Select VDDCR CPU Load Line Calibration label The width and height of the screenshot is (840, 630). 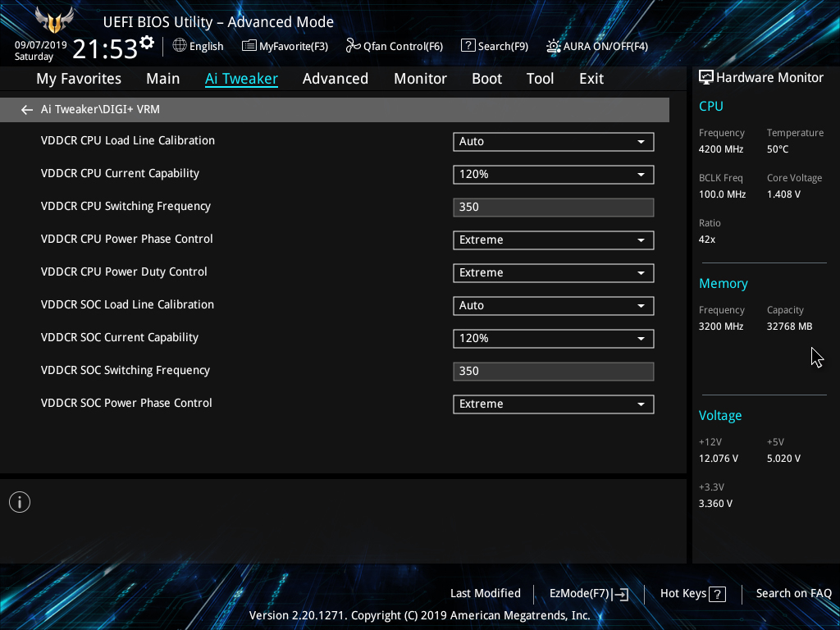[x=127, y=141]
